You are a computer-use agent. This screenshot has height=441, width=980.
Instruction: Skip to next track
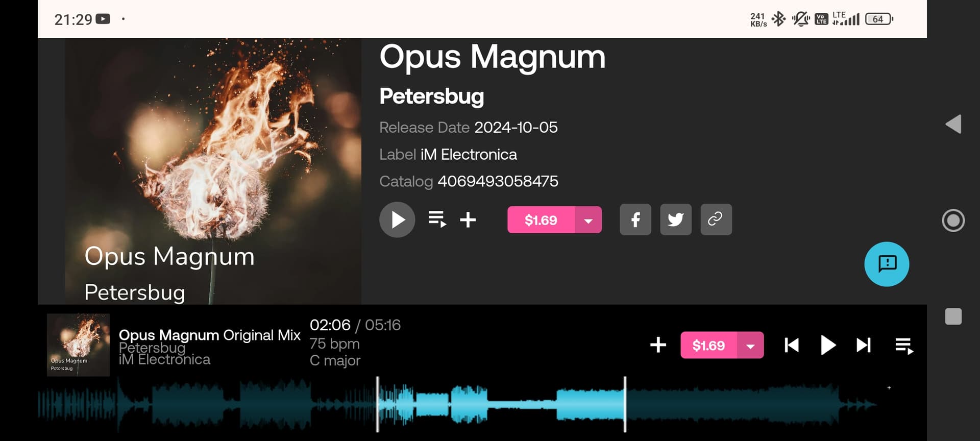pyautogui.click(x=863, y=345)
